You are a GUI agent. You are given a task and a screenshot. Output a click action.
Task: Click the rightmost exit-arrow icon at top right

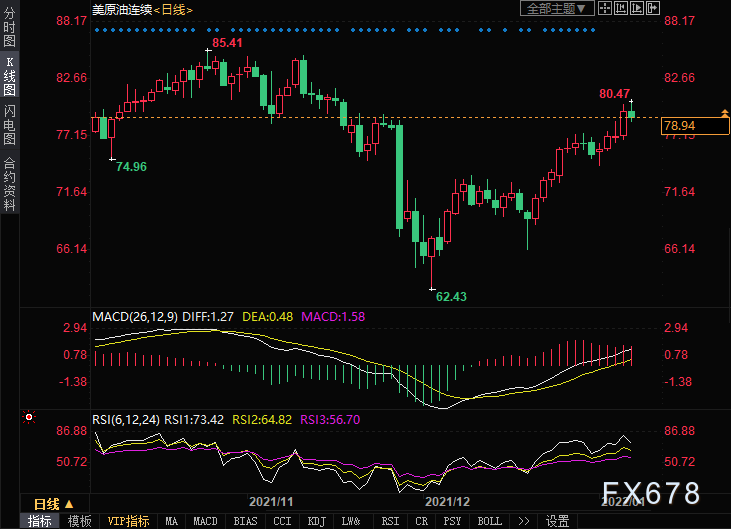click(x=654, y=8)
